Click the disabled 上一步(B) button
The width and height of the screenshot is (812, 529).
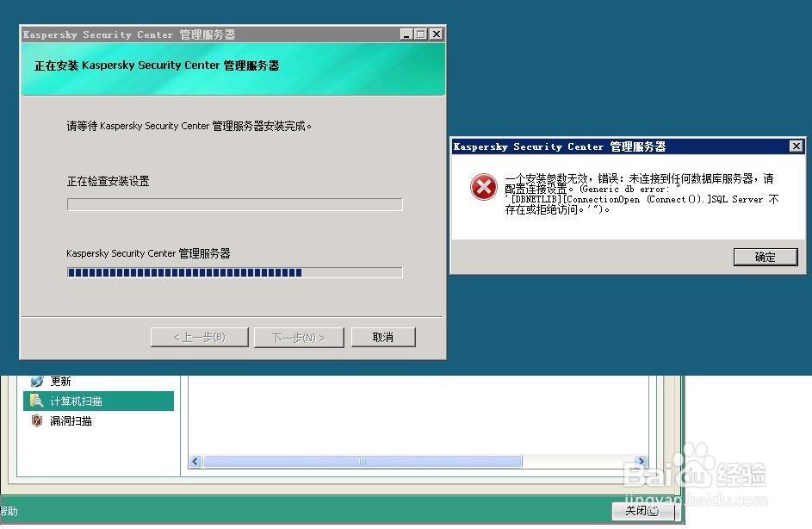pos(200,337)
